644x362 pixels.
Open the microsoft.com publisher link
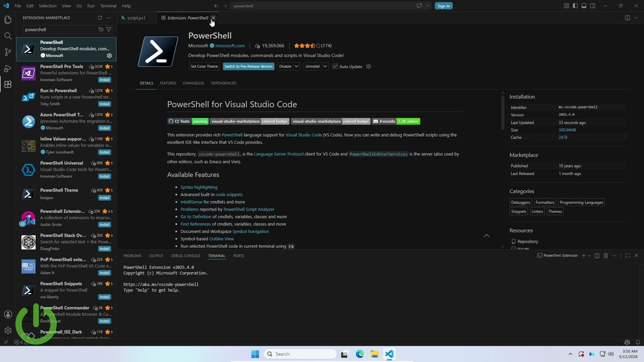(230, 46)
